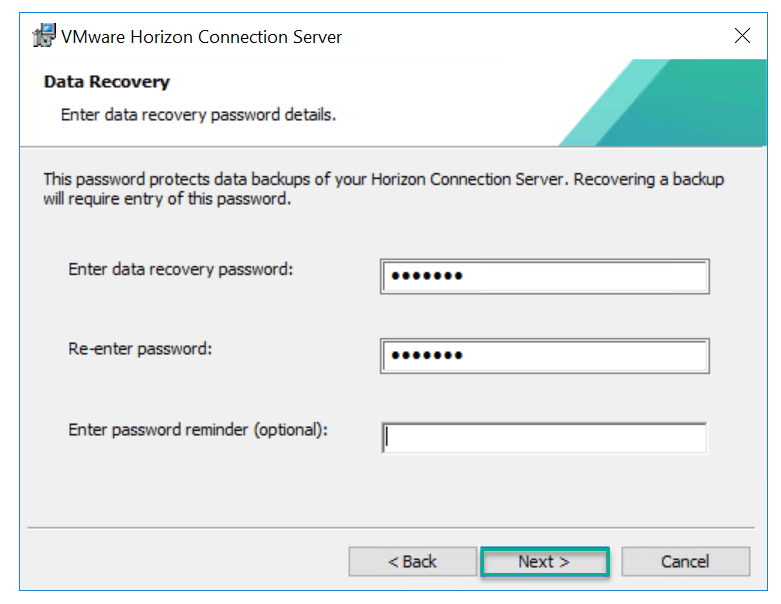Go back with the Back button
This screenshot has width=781, height=604.
coord(412,561)
